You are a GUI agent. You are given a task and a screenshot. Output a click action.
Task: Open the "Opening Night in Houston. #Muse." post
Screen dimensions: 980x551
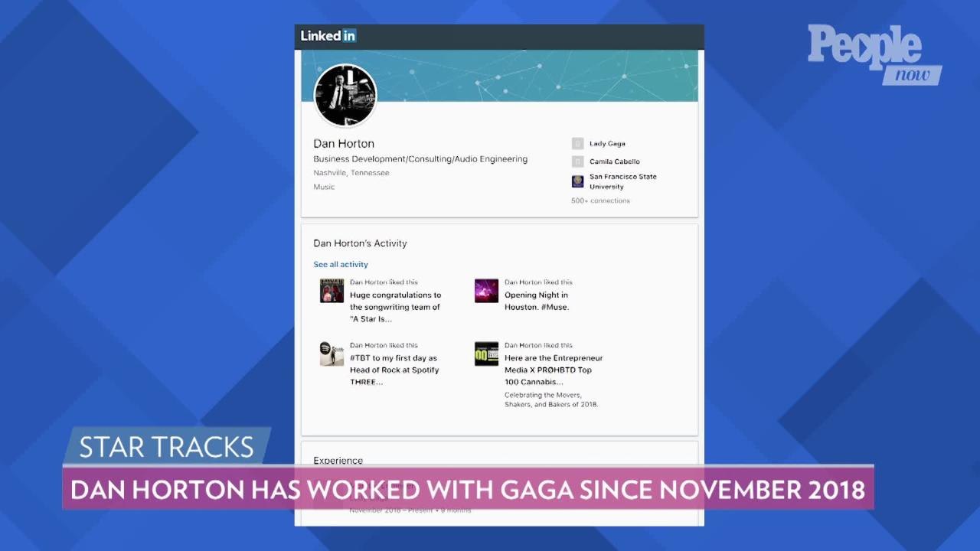tap(536, 301)
